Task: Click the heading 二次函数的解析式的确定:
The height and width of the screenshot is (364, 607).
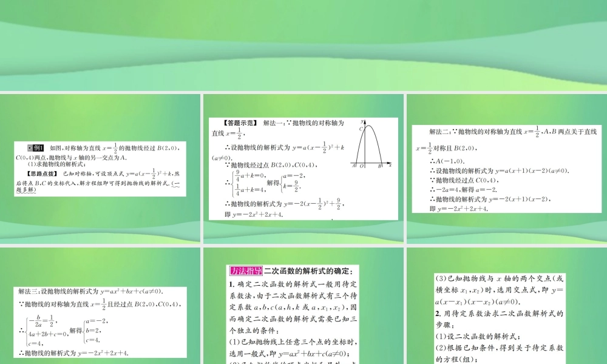Action: (x=308, y=271)
